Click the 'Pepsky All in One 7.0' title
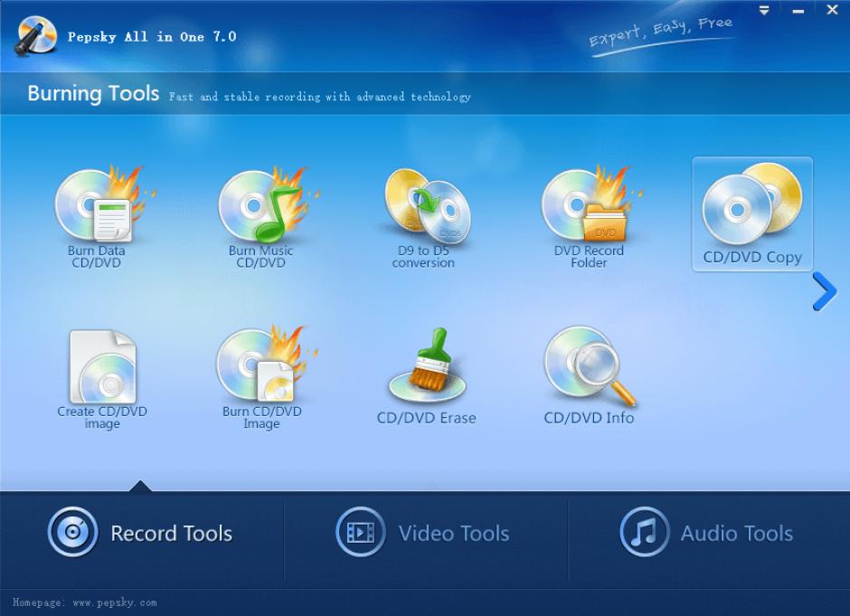The image size is (850, 616). pos(152,37)
